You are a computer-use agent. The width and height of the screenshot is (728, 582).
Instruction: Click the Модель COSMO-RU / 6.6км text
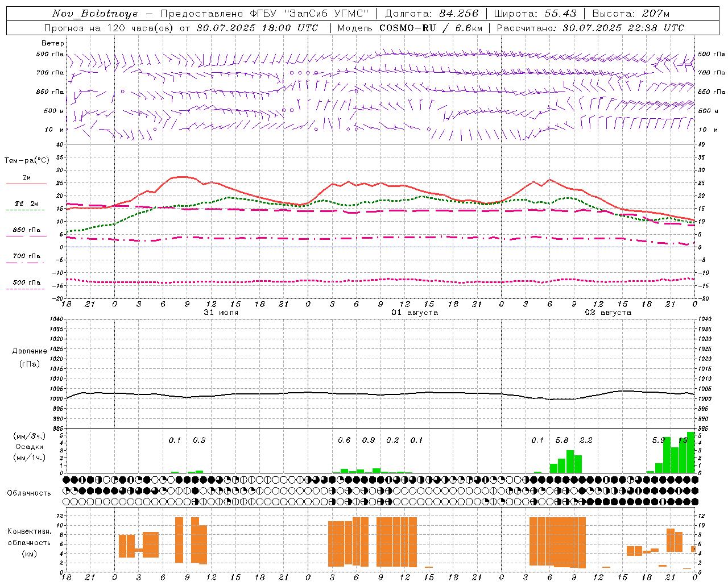[x=410, y=28]
